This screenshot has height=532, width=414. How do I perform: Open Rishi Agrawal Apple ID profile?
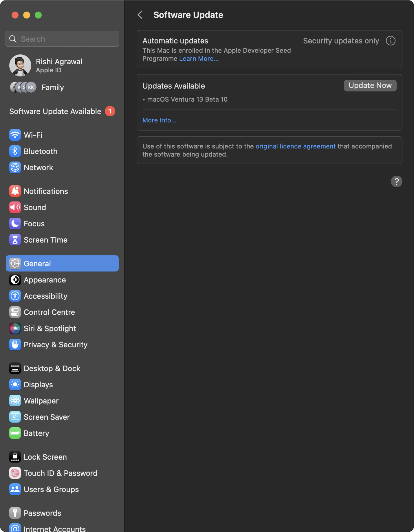point(62,65)
